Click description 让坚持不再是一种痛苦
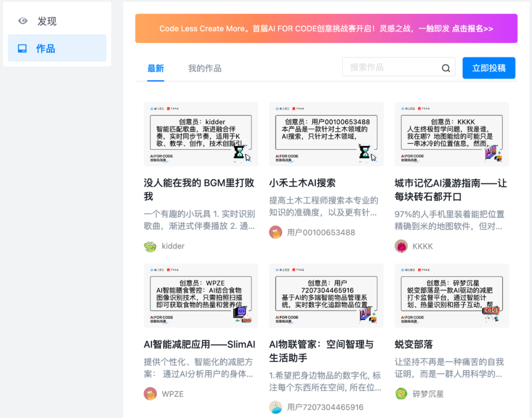Screen dimensions: 532x418 449,368
